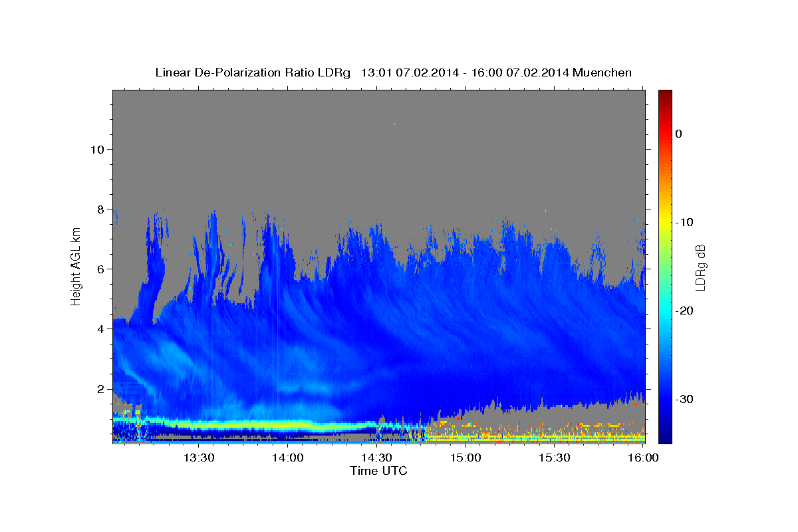Click the "14:30" time tick label
798x532 pixels.
(376, 458)
